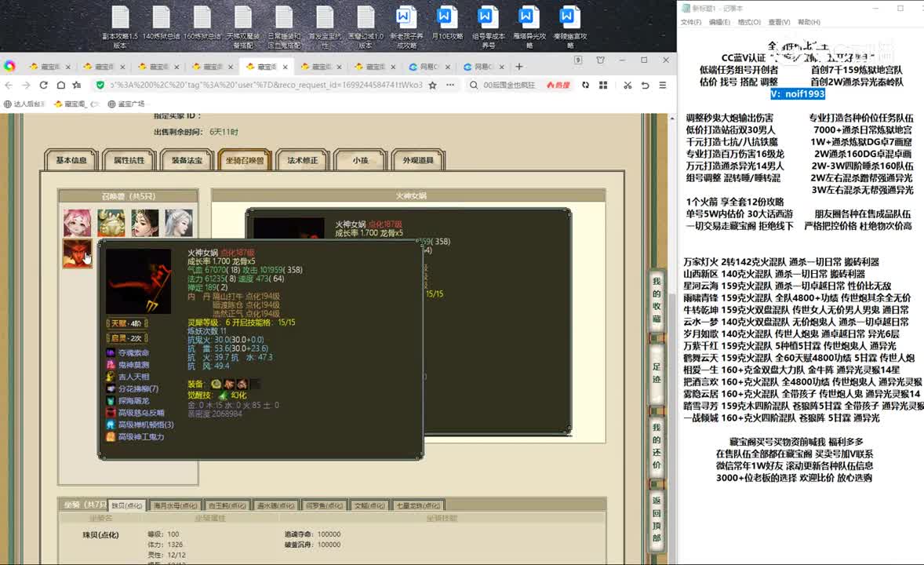Open the browser apps grid icon

click(x=603, y=85)
